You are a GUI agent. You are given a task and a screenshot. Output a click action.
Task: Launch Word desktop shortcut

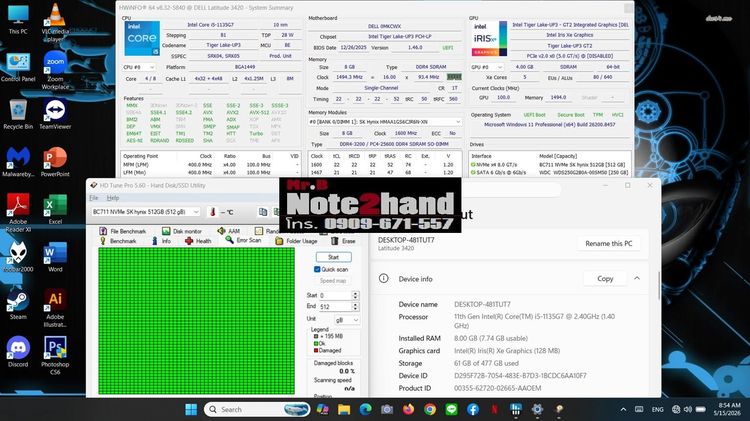[x=55, y=256]
